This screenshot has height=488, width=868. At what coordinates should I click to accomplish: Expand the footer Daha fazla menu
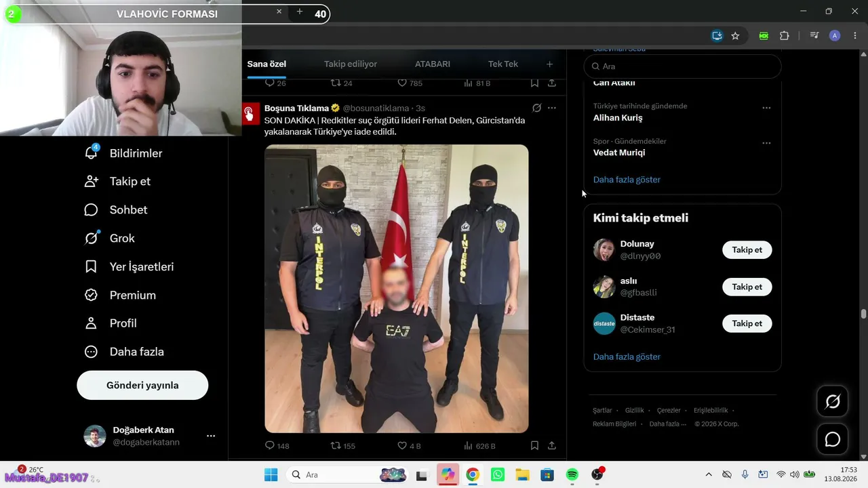(668, 424)
